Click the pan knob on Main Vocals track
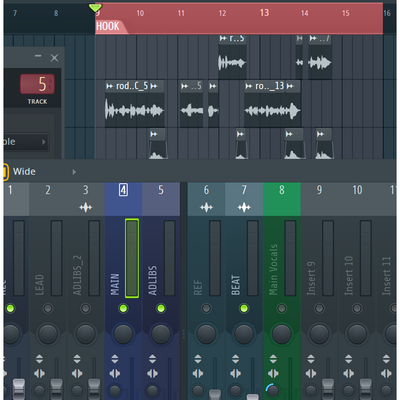Image resolution: width=400 pixels, height=400 pixels. click(282, 334)
